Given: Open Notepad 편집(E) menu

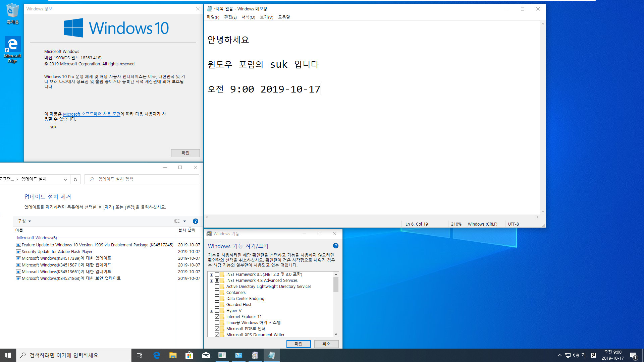Looking at the screenshot, I should (230, 17).
